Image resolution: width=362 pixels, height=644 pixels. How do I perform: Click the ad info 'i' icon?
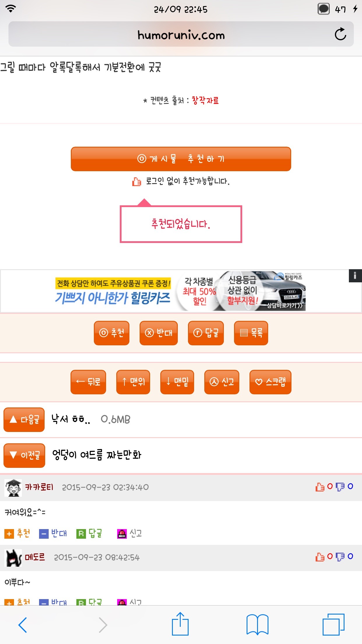(355, 276)
